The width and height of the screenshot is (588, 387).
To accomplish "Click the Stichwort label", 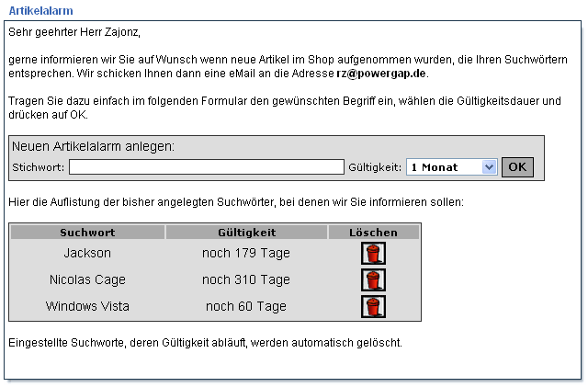I will (38, 167).
